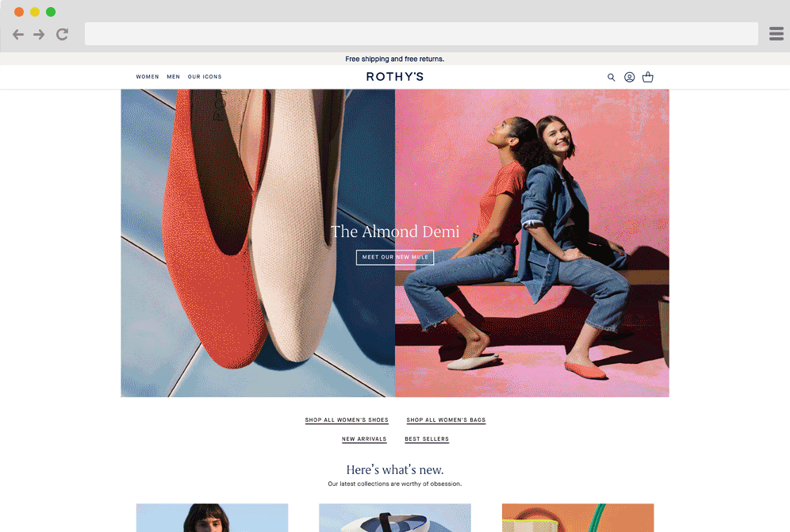Open the Women navigation menu

(x=148, y=77)
